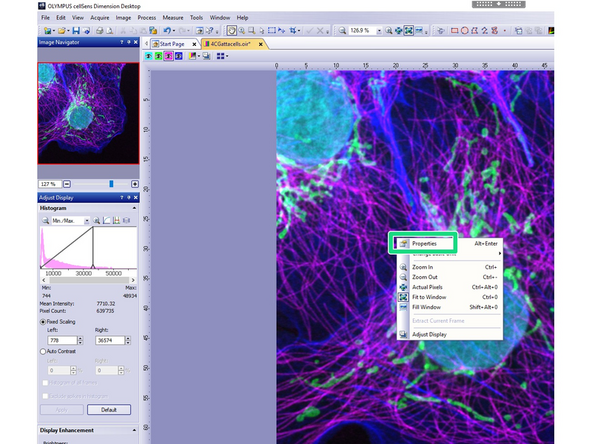Screen dimensions: 592x444
Task: Select the Fixed Scaling radio button
Action: (x=43, y=322)
